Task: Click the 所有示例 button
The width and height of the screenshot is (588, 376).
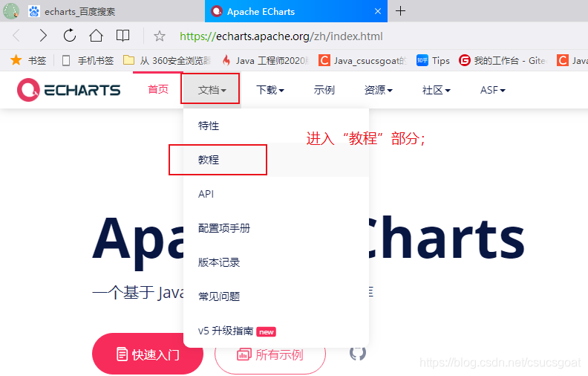Action: 270,354
